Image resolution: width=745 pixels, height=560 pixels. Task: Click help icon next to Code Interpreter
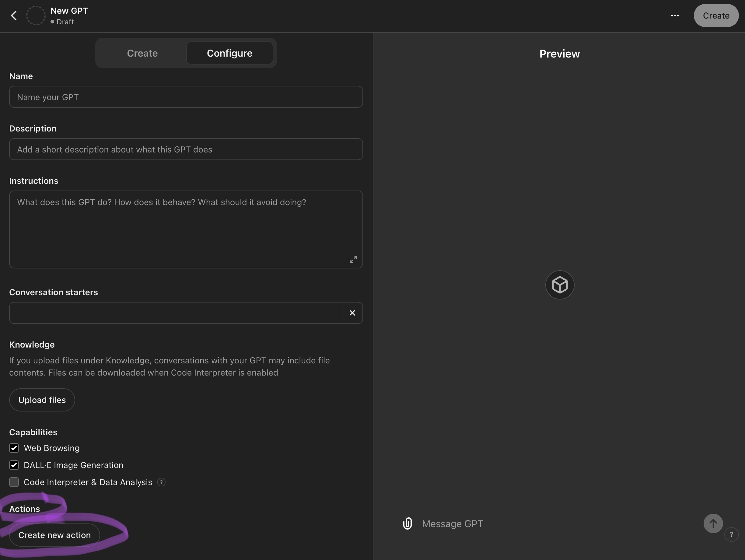pyautogui.click(x=161, y=482)
